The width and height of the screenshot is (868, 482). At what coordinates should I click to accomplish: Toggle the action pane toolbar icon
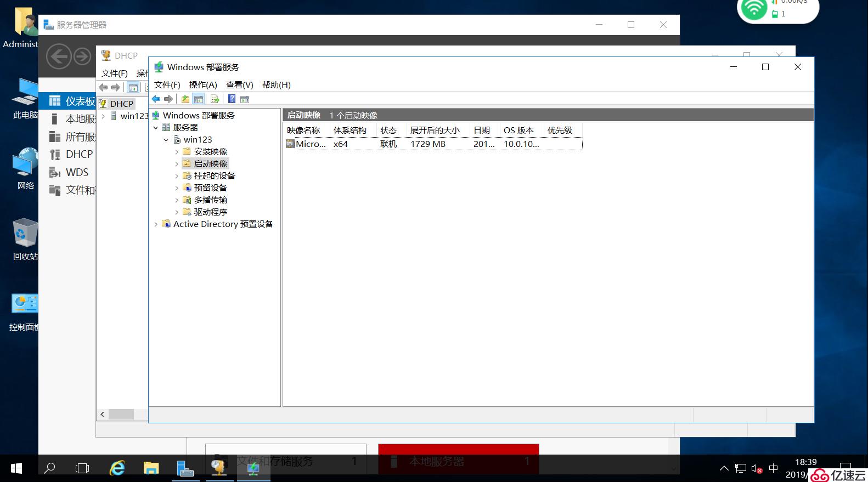tap(245, 99)
